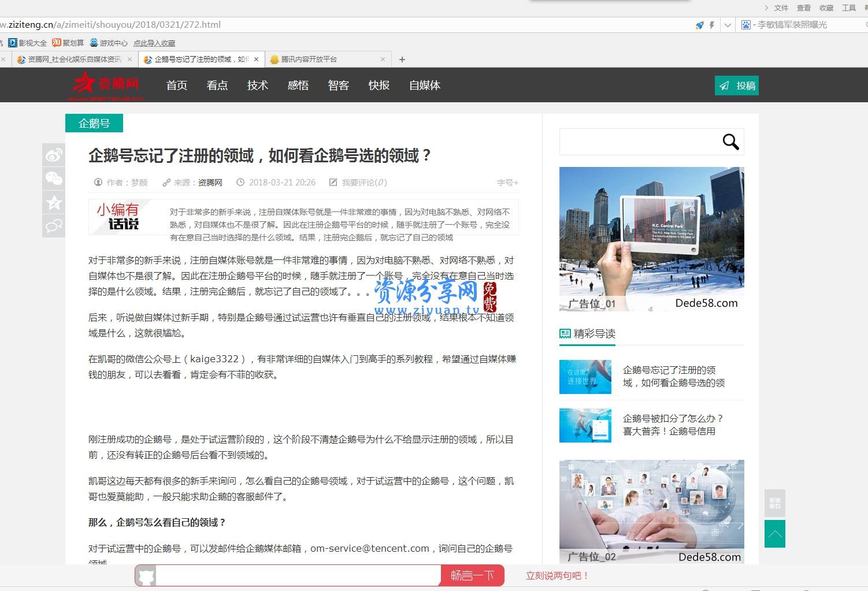The width and height of the screenshot is (868, 591).
Task: Click the star favorite sidebar icon
Action: coord(54,202)
